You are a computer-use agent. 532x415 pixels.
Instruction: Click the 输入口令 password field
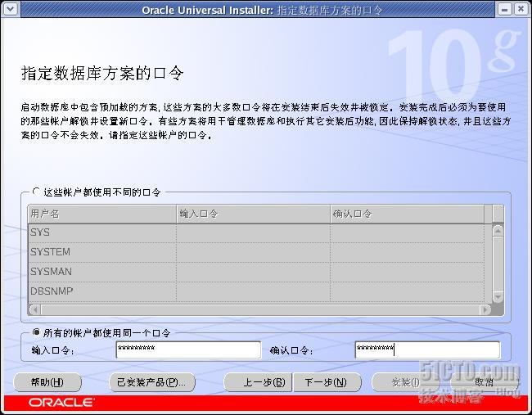pos(188,350)
